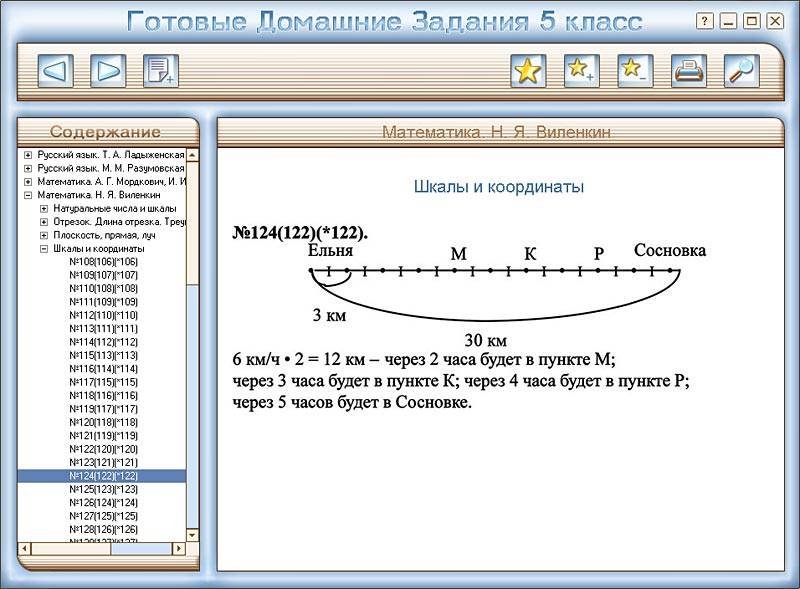Open exercise №115(113)(*113)
This screenshot has width=800, height=589.
coord(104,355)
